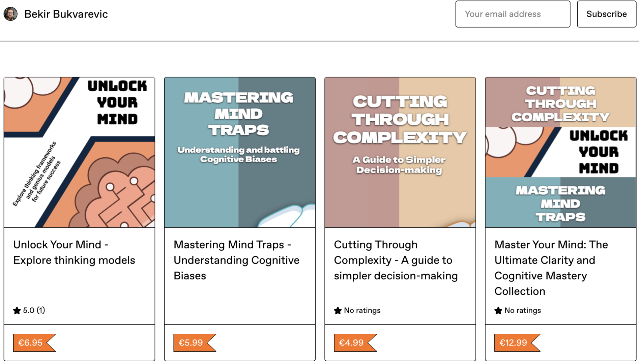Open "Unlock Your Mind - Explore thinking models" title
Viewport: 639px width, 364px height.
[x=74, y=252]
